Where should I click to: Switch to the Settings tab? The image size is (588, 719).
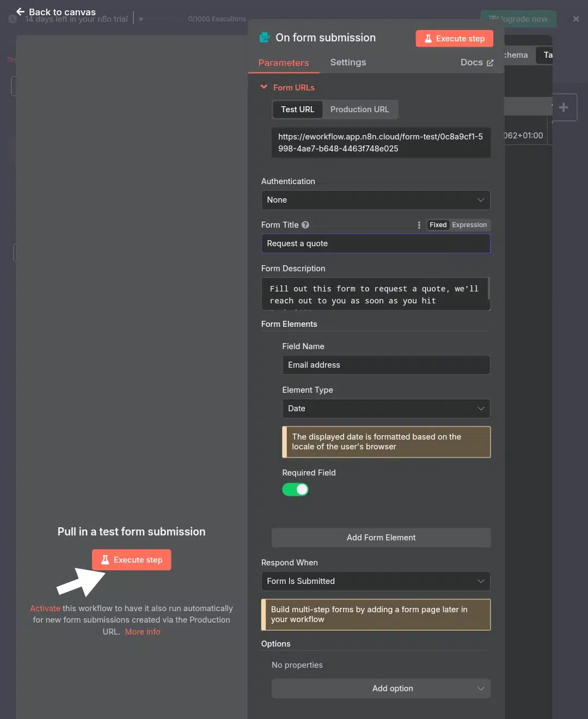pos(348,62)
